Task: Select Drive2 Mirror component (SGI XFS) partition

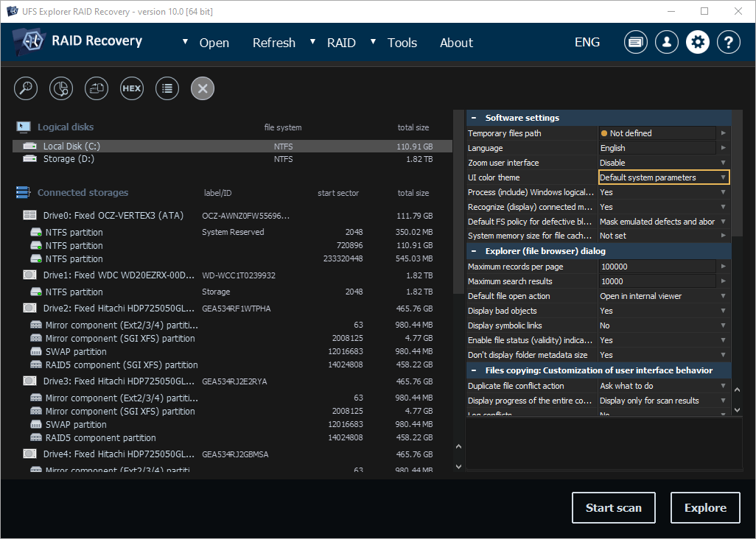Action: pos(232,338)
